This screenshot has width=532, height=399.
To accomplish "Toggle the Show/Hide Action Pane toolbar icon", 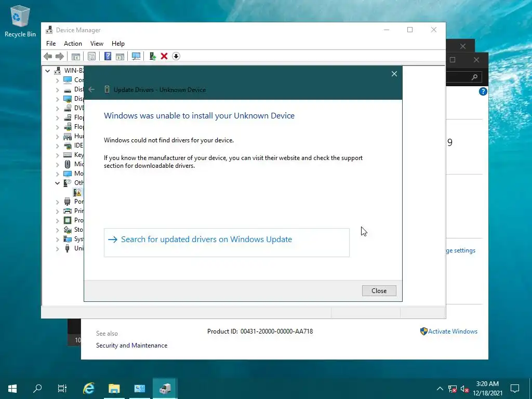I will pos(120,56).
